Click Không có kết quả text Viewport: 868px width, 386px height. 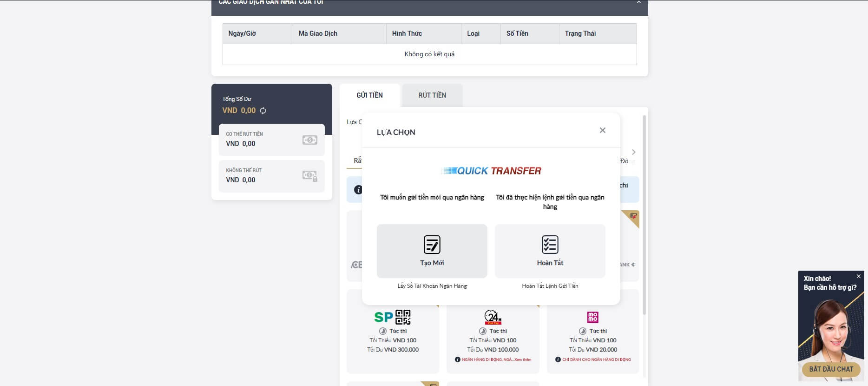point(429,54)
